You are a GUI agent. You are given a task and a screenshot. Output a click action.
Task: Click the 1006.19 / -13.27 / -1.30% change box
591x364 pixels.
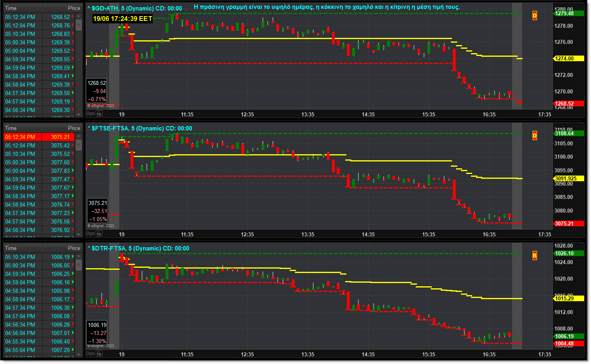(x=97, y=333)
